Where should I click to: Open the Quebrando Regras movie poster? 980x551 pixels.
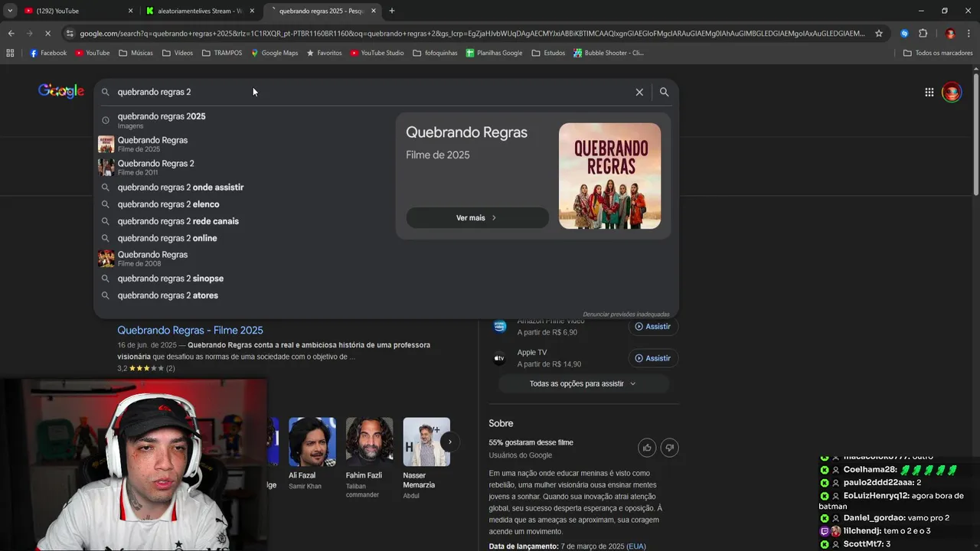[609, 176]
